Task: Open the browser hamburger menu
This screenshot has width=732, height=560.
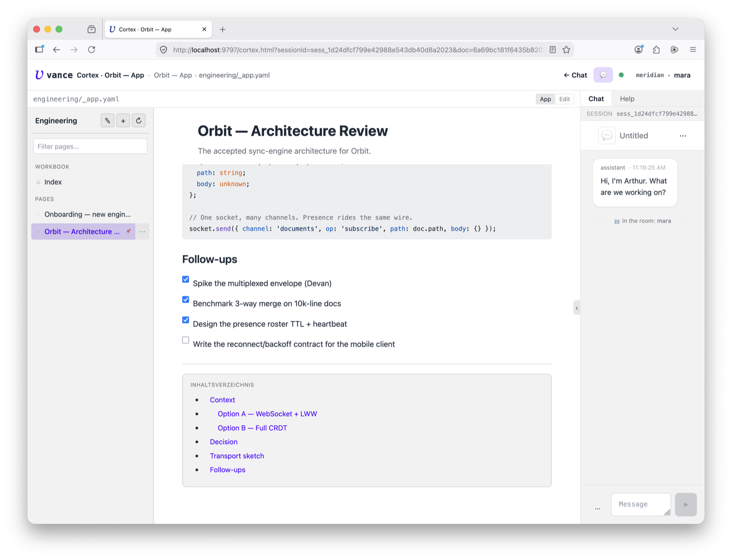Action: [693, 49]
